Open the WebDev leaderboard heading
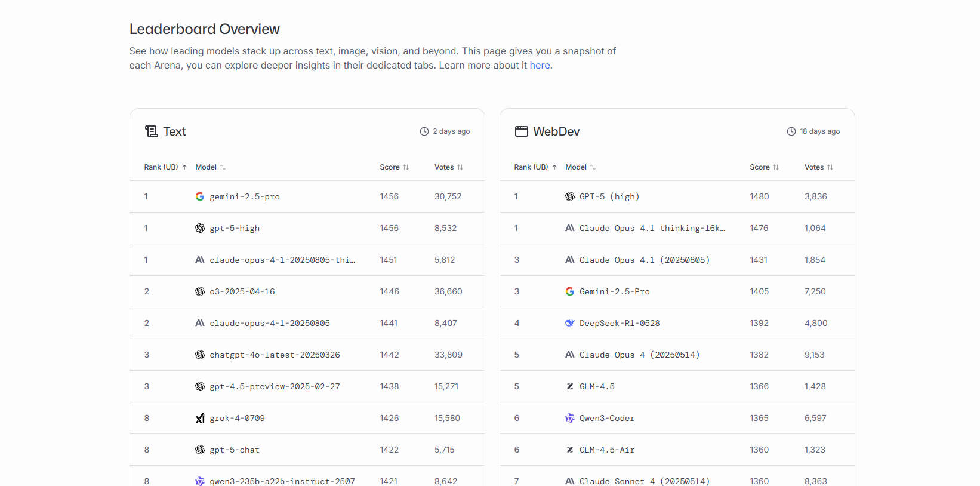The height and width of the screenshot is (486, 980). tap(556, 131)
